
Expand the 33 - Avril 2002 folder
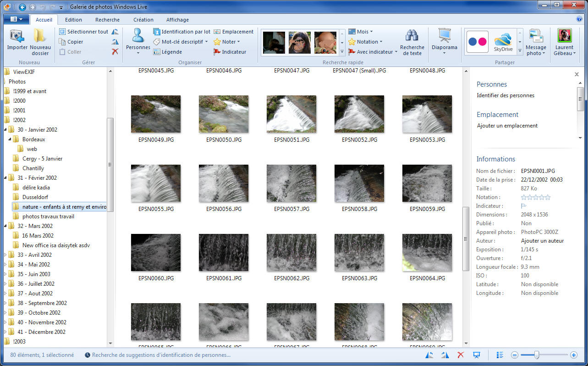(5, 255)
